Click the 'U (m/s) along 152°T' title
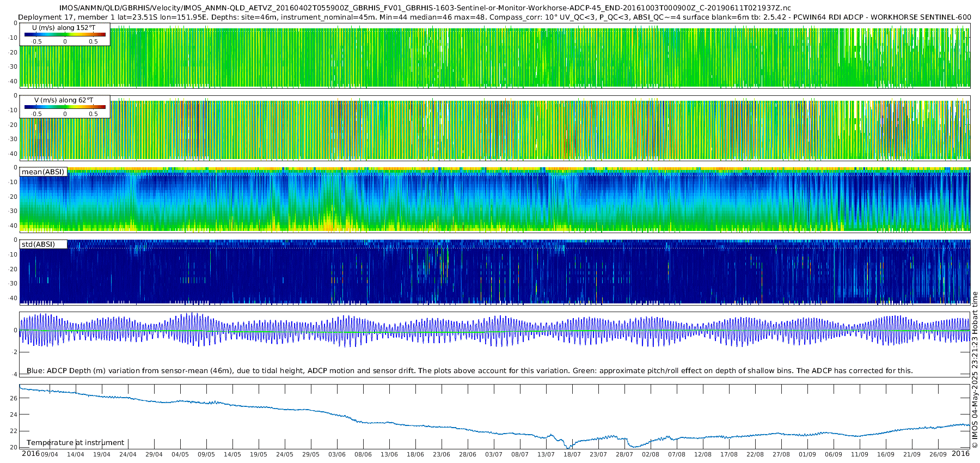 click(x=64, y=28)
